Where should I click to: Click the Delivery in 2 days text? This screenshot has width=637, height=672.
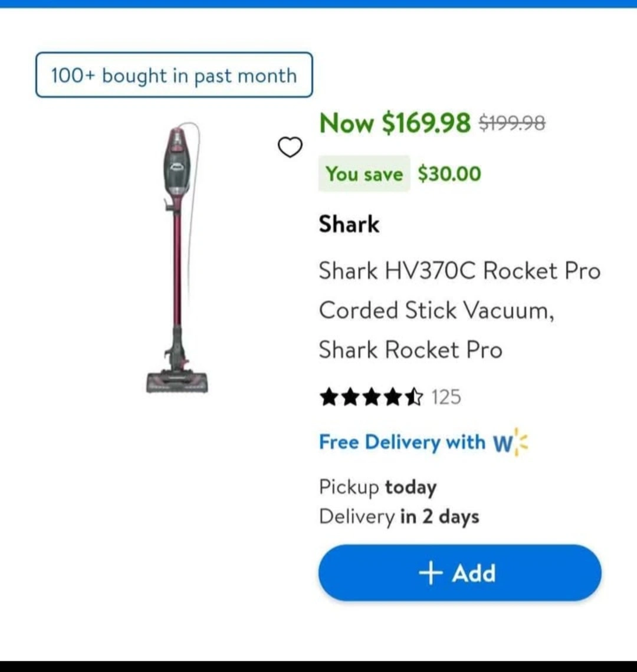pos(399,516)
